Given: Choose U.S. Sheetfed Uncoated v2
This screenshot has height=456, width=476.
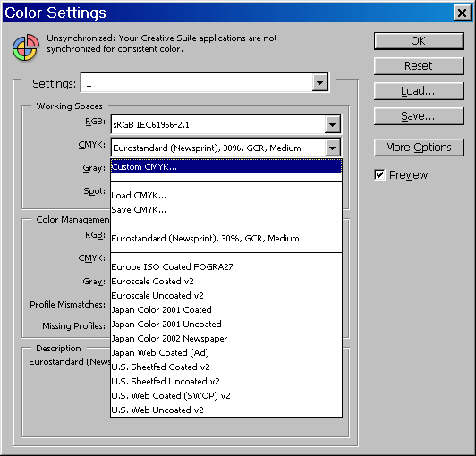Looking at the screenshot, I should (226, 382).
